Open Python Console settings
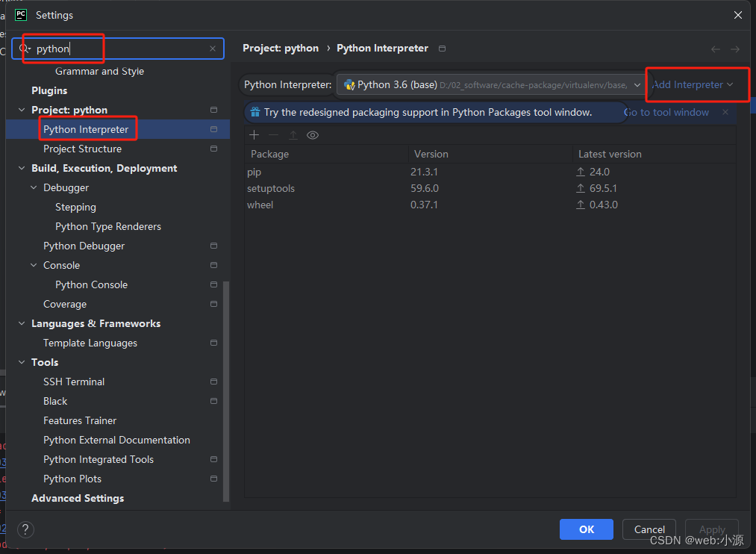 coord(91,285)
